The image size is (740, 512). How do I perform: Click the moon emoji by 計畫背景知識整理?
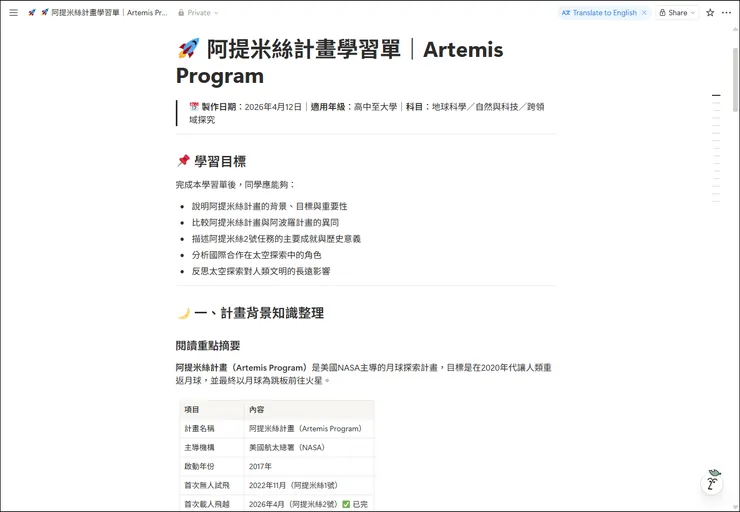183,313
